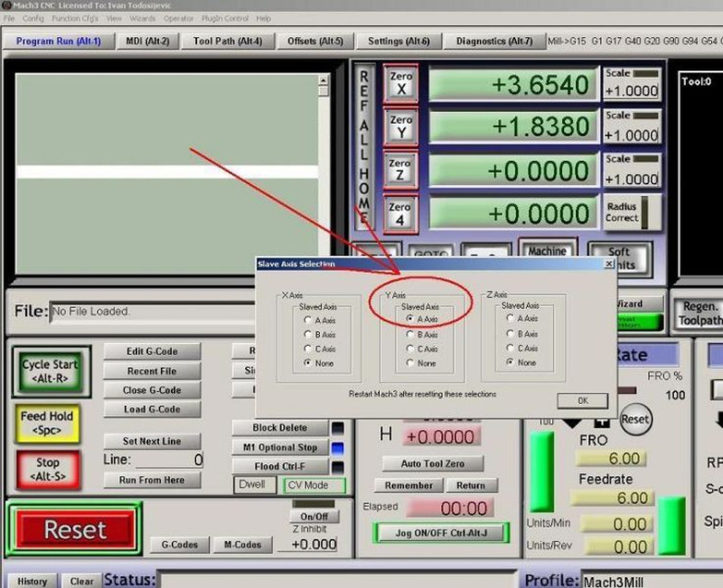Click the yellow Feed Hold button
Viewport: 723px width, 588px height.
click(47, 422)
